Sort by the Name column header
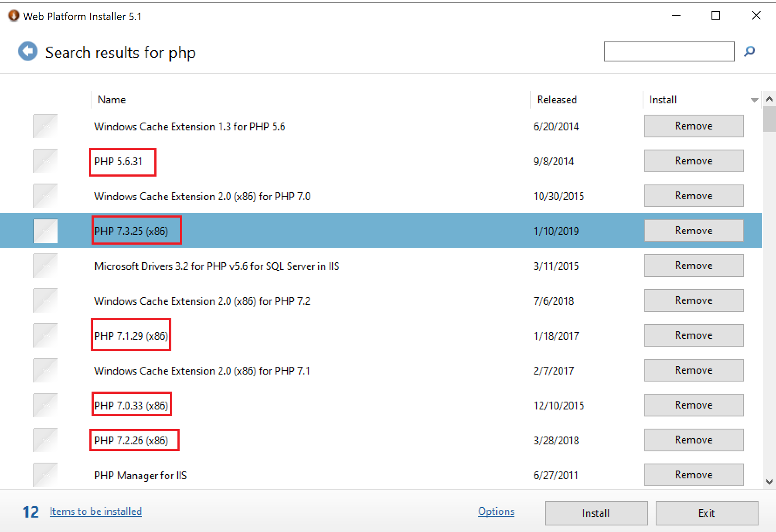The height and width of the screenshot is (532, 776). coord(112,100)
